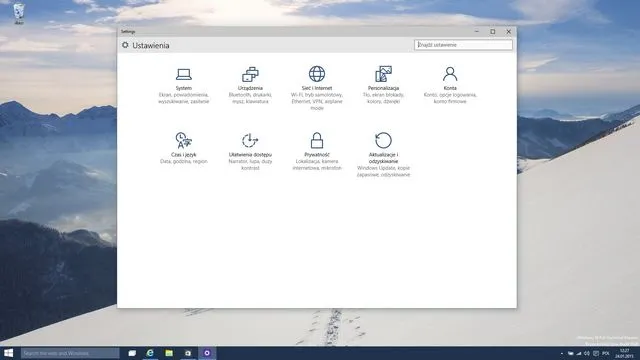This screenshot has height=360, width=640.
Task: Open the taskbar clock and date
Action: (624, 353)
